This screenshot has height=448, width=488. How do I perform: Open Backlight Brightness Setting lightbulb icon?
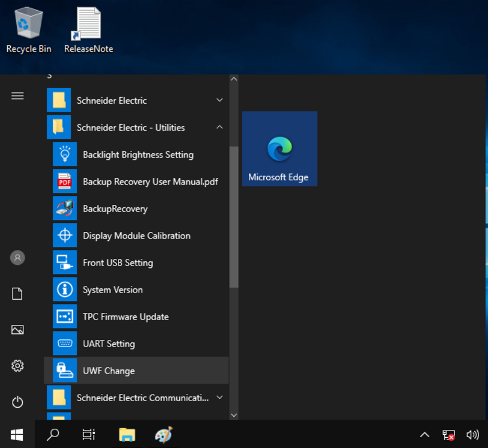pos(65,154)
